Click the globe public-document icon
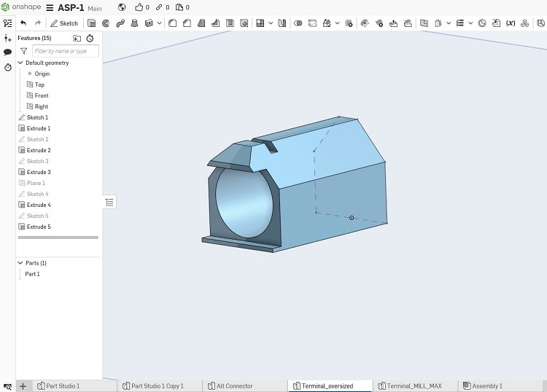 pyautogui.click(x=122, y=7)
